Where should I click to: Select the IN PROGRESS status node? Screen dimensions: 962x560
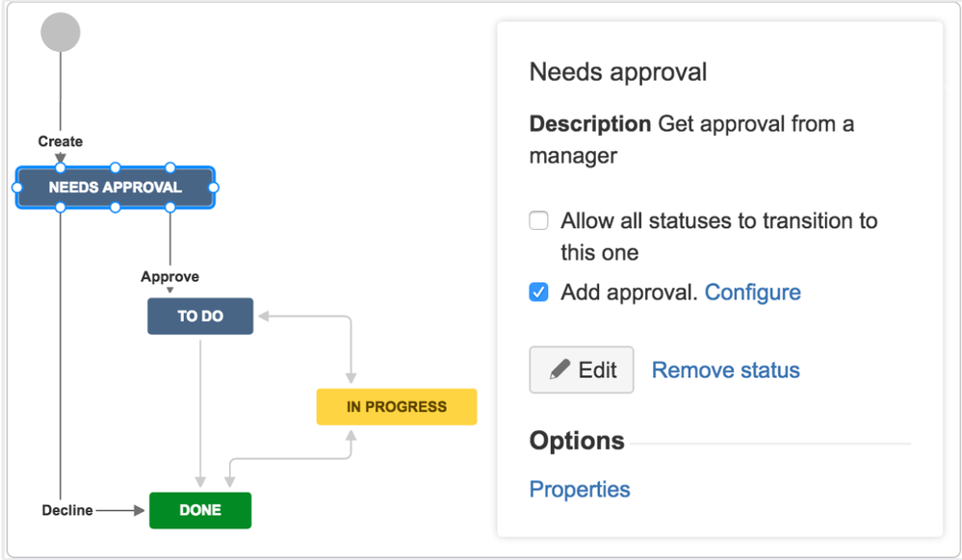click(397, 406)
